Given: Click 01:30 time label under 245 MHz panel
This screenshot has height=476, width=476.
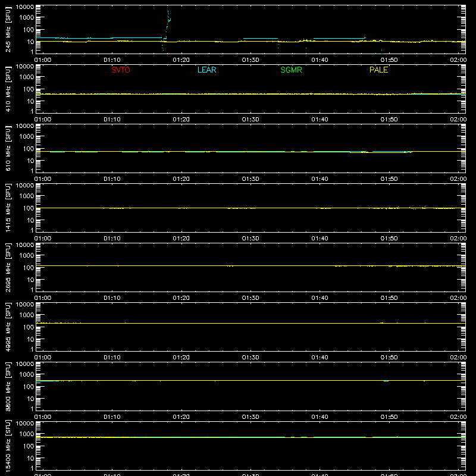Looking at the screenshot, I should click(250, 60).
